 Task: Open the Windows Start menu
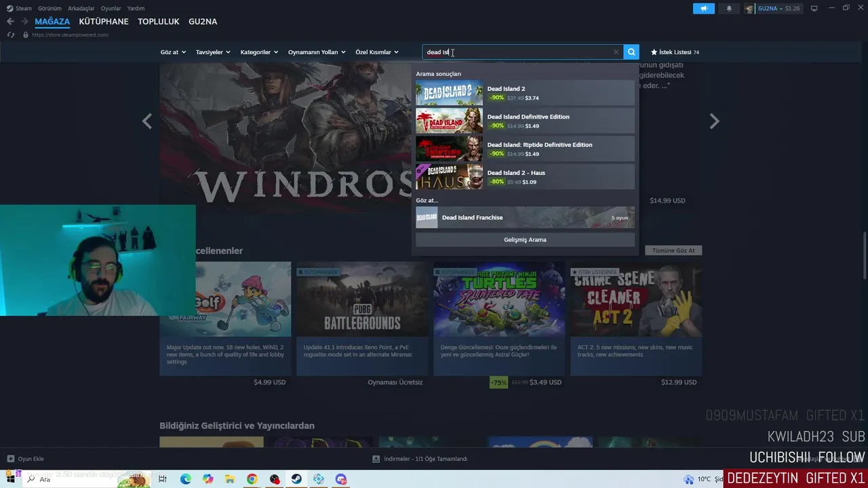[x=11, y=479]
